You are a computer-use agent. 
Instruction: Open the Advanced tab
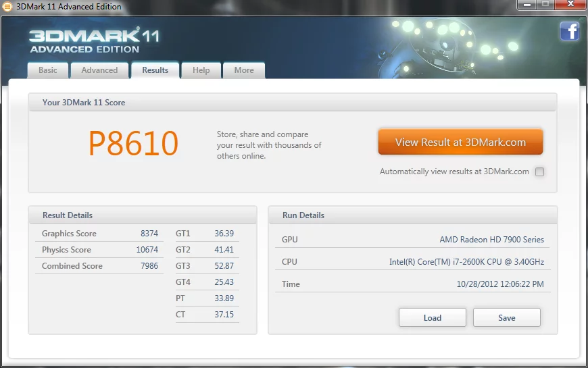(x=99, y=70)
